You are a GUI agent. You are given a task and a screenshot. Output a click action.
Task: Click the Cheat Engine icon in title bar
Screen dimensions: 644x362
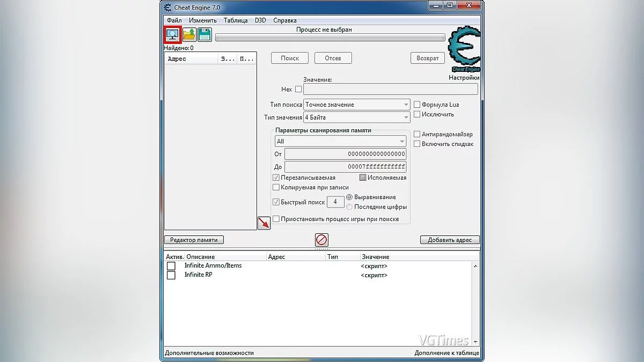pos(166,7)
